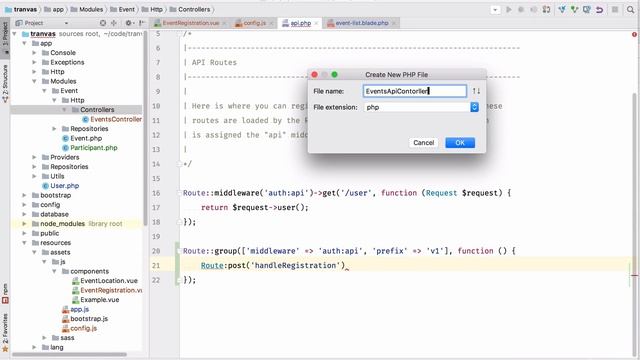Image resolution: width=640 pixels, height=360 pixels.
Task: Expand the Repositories folder under Event
Action: tap(54, 129)
